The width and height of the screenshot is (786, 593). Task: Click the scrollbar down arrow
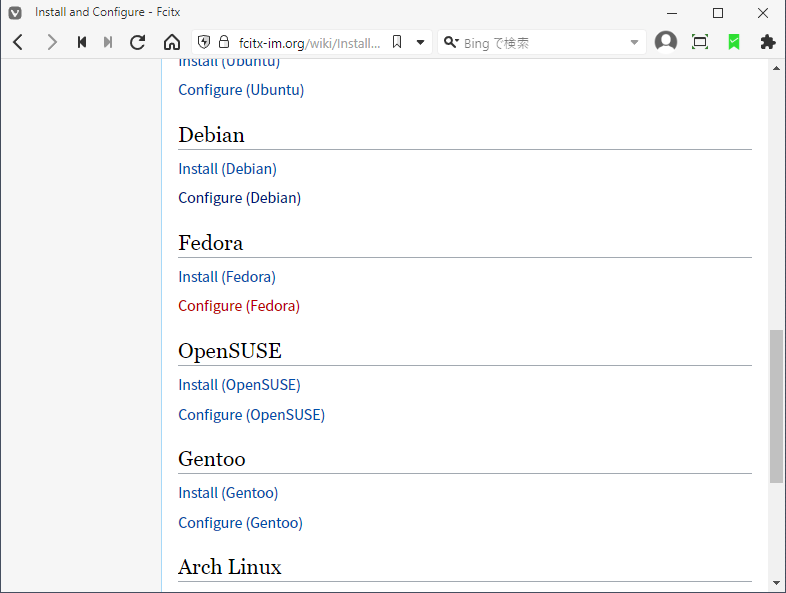pyautogui.click(x=777, y=583)
